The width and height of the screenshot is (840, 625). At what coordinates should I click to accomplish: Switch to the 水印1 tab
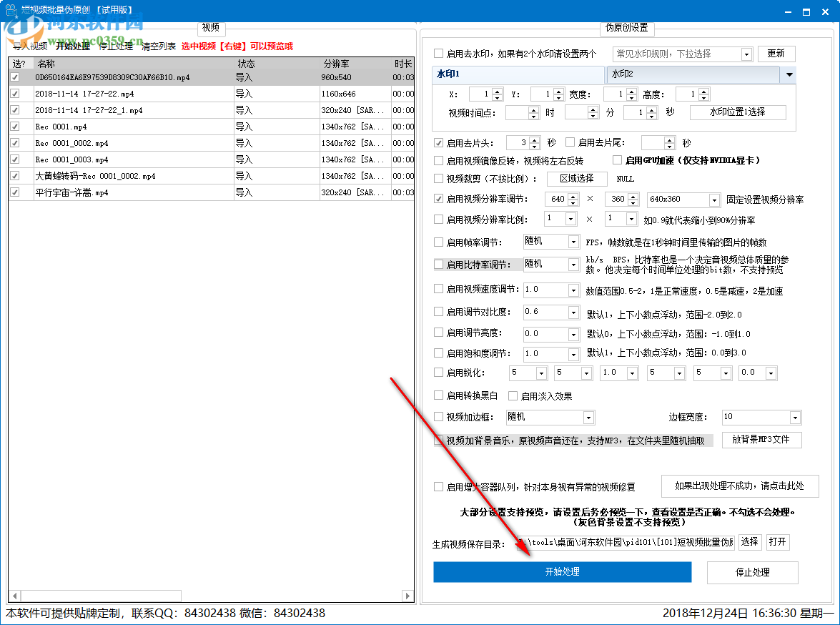[518, 74]
